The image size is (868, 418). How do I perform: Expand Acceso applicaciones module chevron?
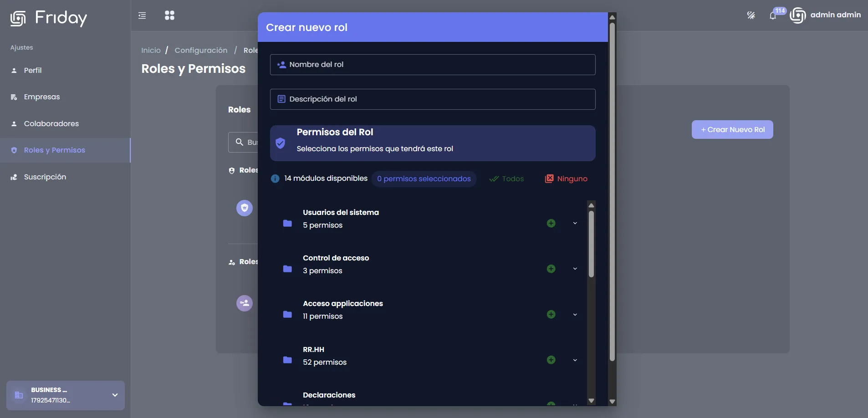(575, 314)
